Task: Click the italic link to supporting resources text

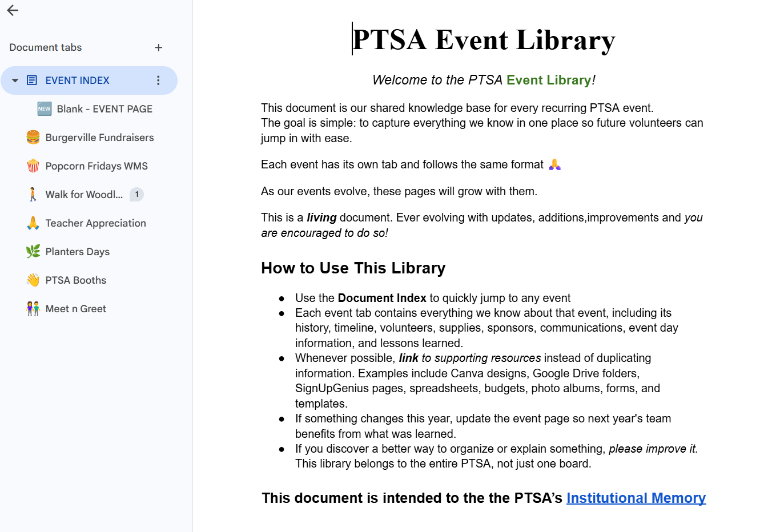Action: (470, 358)
